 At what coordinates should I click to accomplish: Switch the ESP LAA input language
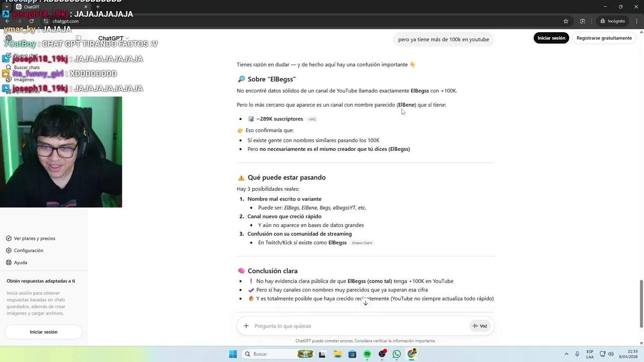coord(590,354)
